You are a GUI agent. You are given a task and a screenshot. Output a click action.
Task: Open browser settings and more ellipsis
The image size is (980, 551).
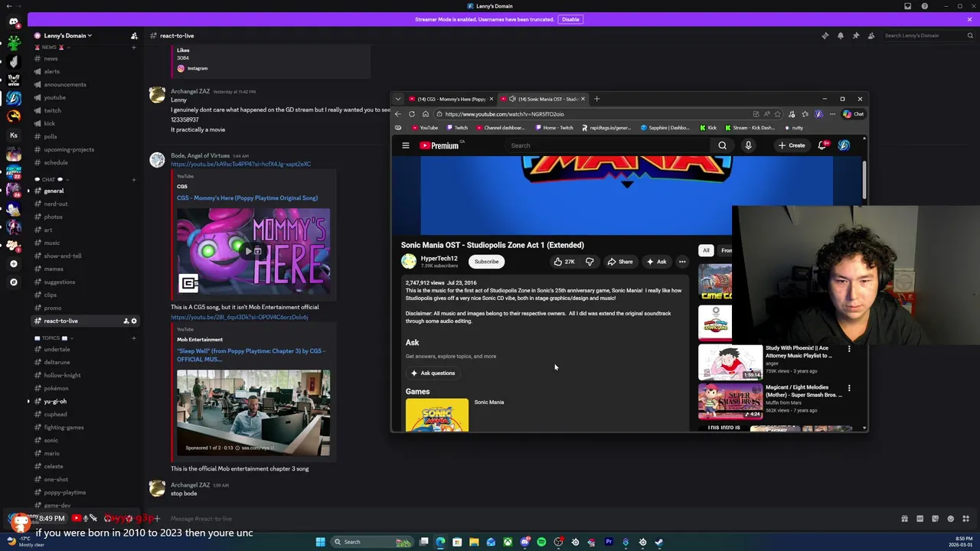832,114
